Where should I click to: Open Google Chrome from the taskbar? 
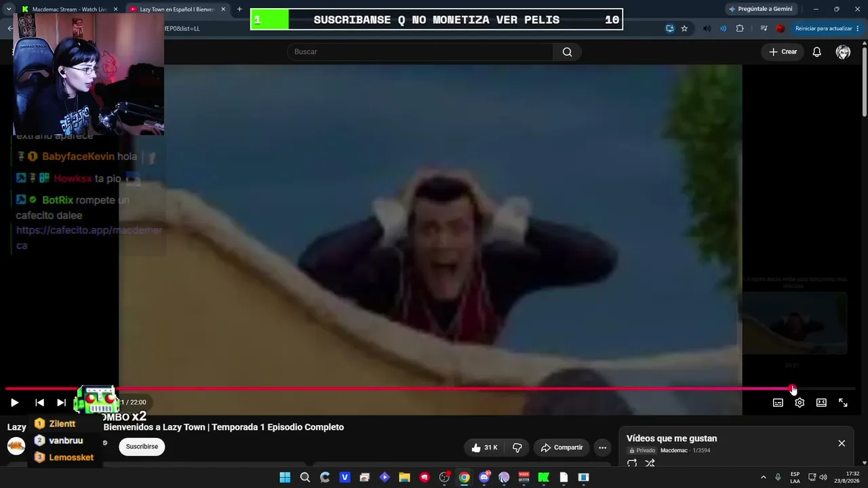coord(464,477)
